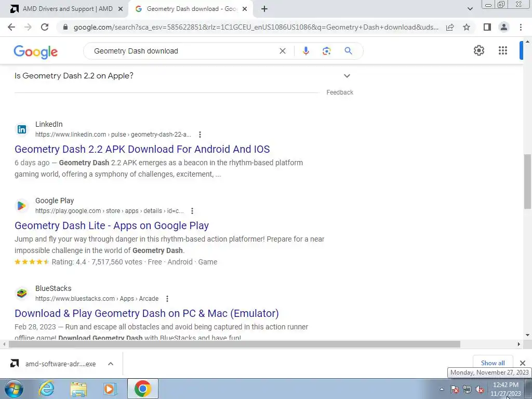Open more options for LinkedIn result

pos(200,135)
